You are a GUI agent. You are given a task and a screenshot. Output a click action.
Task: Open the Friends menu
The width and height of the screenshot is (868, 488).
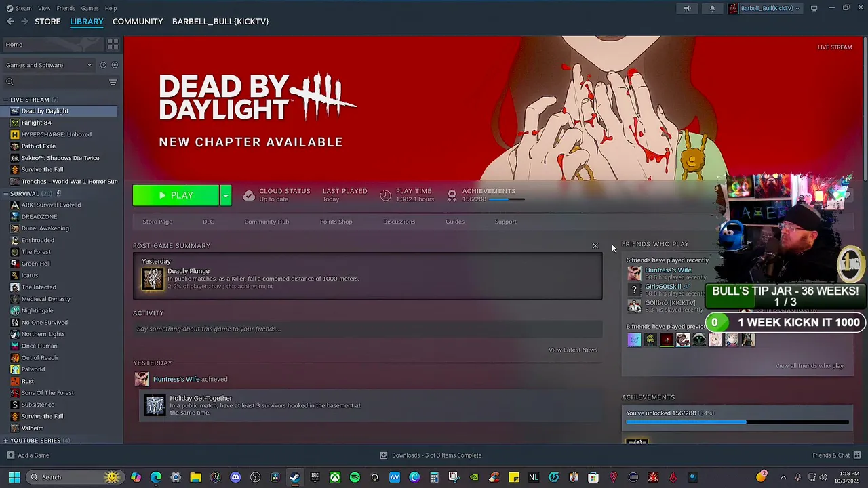coord(66,8)
